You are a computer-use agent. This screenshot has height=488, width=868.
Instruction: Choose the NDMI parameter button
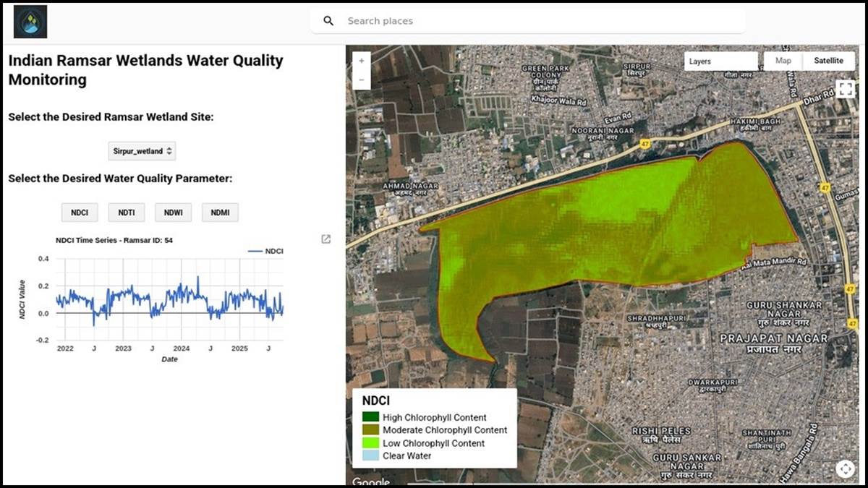click(x=220, y=213)
